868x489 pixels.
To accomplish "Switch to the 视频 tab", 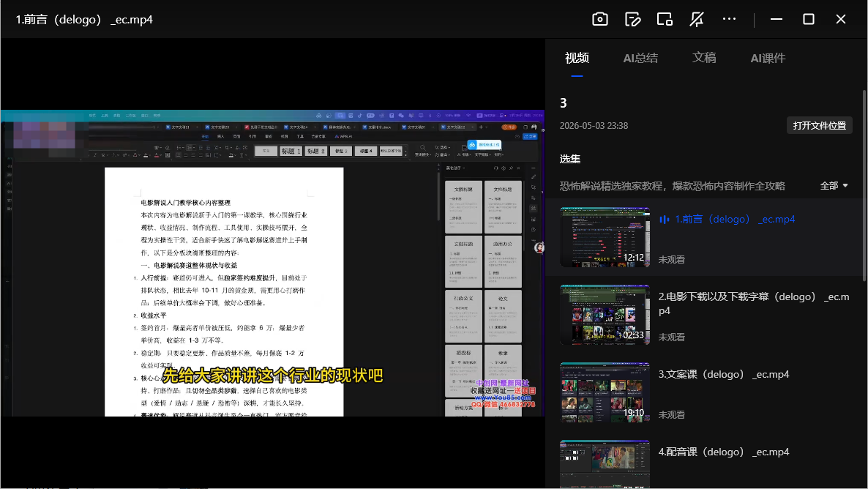I will (x=577, y=58).
